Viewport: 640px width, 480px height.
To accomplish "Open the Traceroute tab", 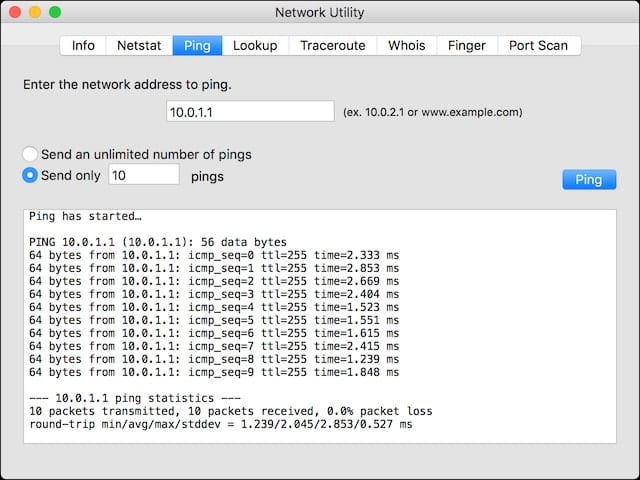I will (x=333, y=45).
